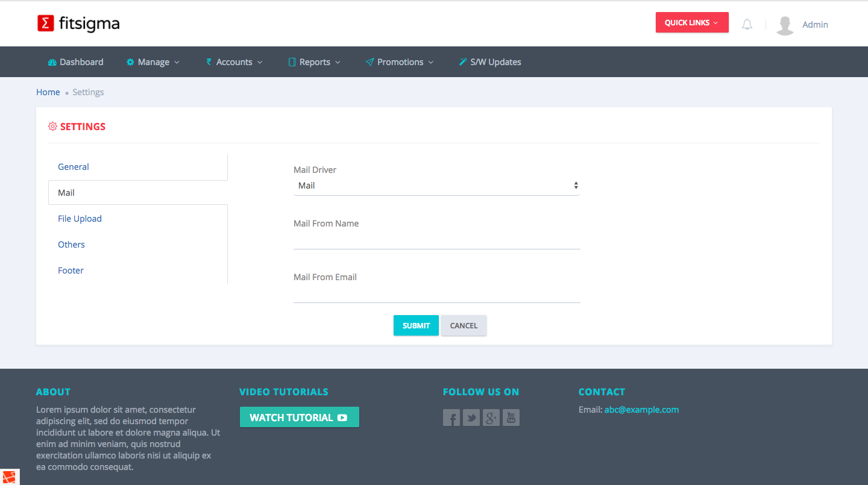Focus the Mail From Name field
The width and height of the screenshot is (868, 485).
(x=436, y=240)
